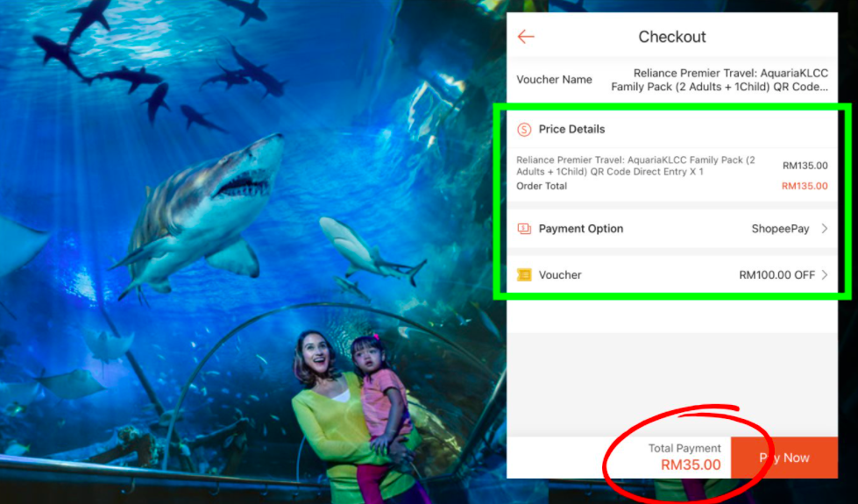Click the Total Payment label
The height and width of the screenshot is (504, 858).
[x=684, y=448]
